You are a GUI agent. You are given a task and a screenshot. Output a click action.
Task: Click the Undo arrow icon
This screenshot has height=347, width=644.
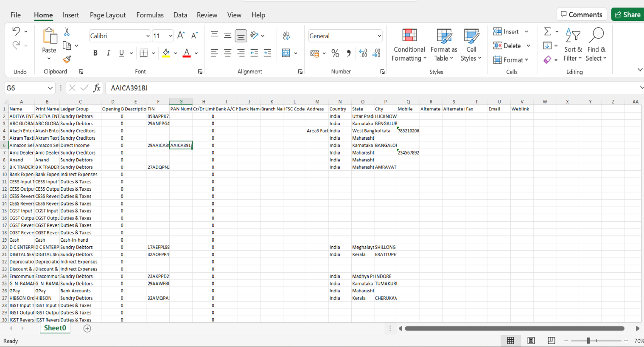(x=16, y=31)
